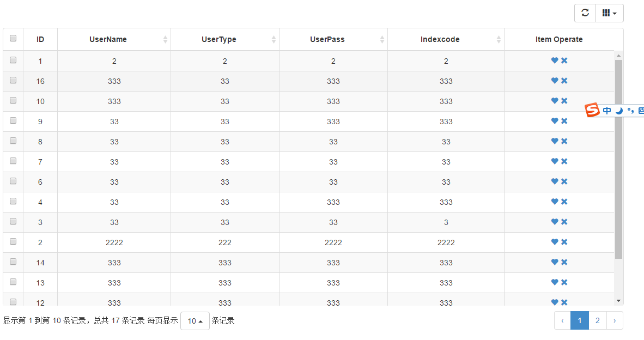This screenshot has width=644, height=340.
Task: Click the Sogou input method S icon
Action: [x=592, y=110]
